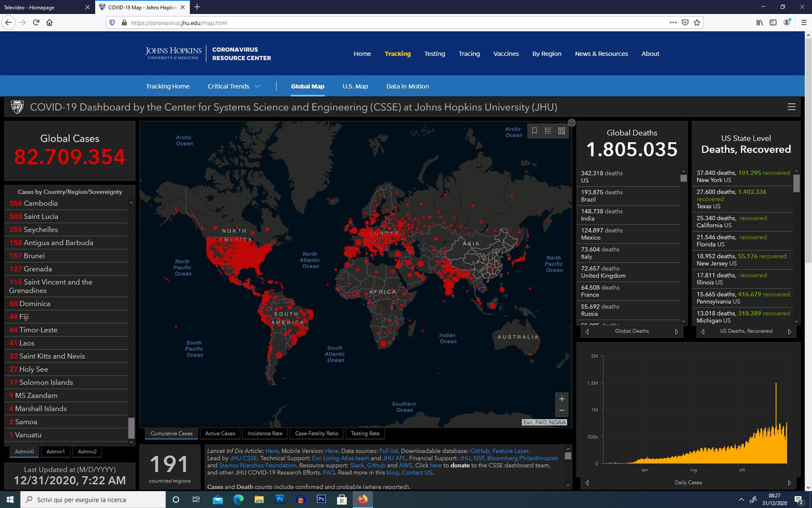Click the Johns Hopkins logo
The image size is (812, 508).
(x=173, y=53)
